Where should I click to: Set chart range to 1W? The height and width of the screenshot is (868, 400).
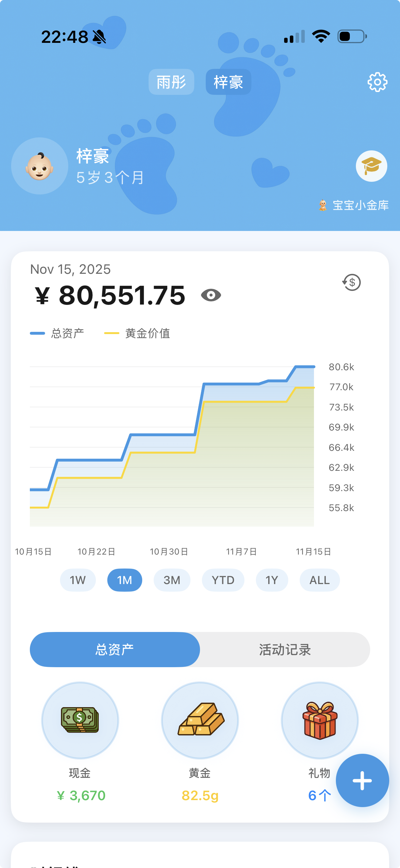click(77, 580)
